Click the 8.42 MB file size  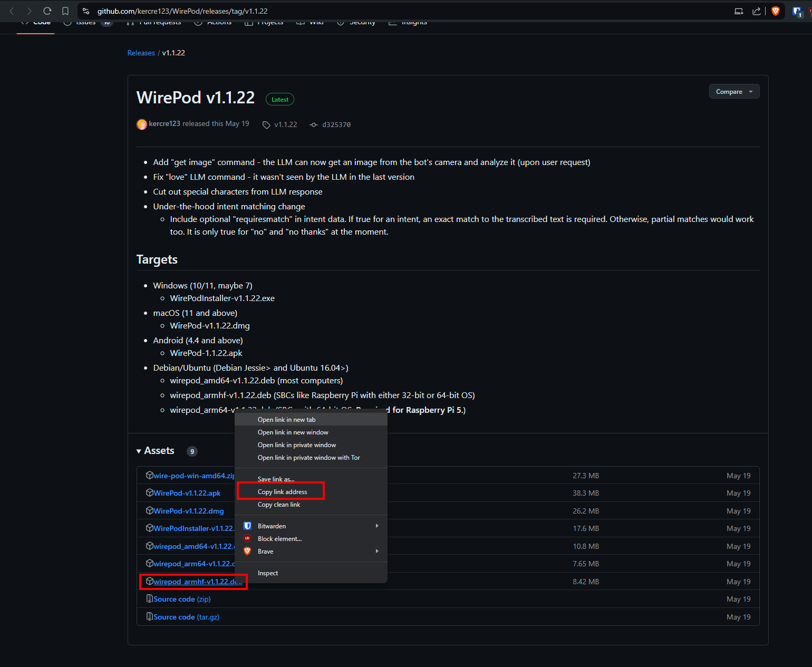click(586, 582)
